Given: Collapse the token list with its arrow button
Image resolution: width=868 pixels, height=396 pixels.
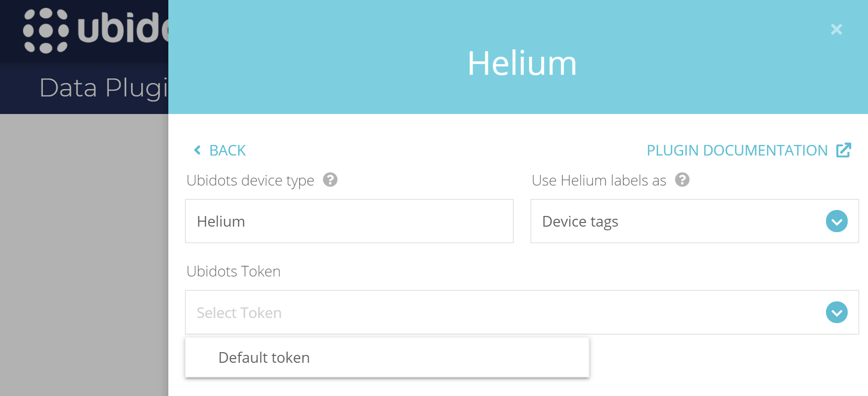Looking at the screenshot, I should (x=837, y=312).
